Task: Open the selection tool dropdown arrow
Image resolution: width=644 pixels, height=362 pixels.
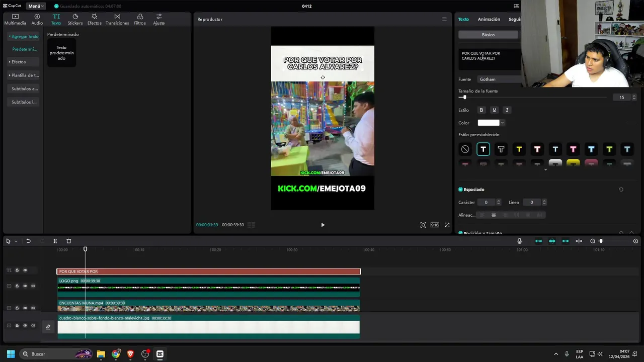Action: coord(16,241)
